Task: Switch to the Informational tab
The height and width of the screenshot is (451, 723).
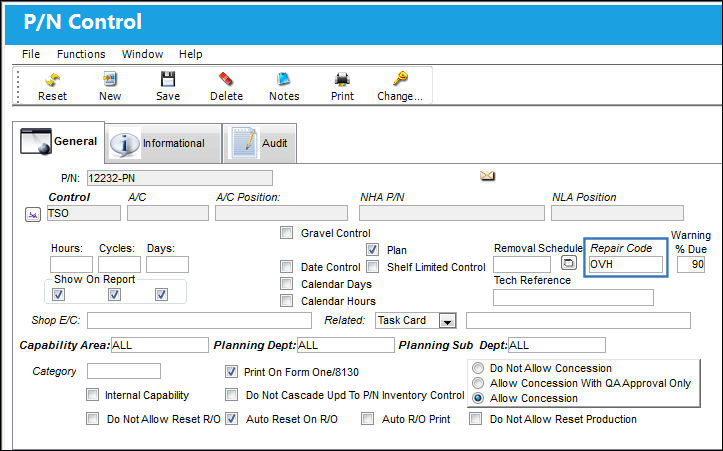Action: [164, 143]
